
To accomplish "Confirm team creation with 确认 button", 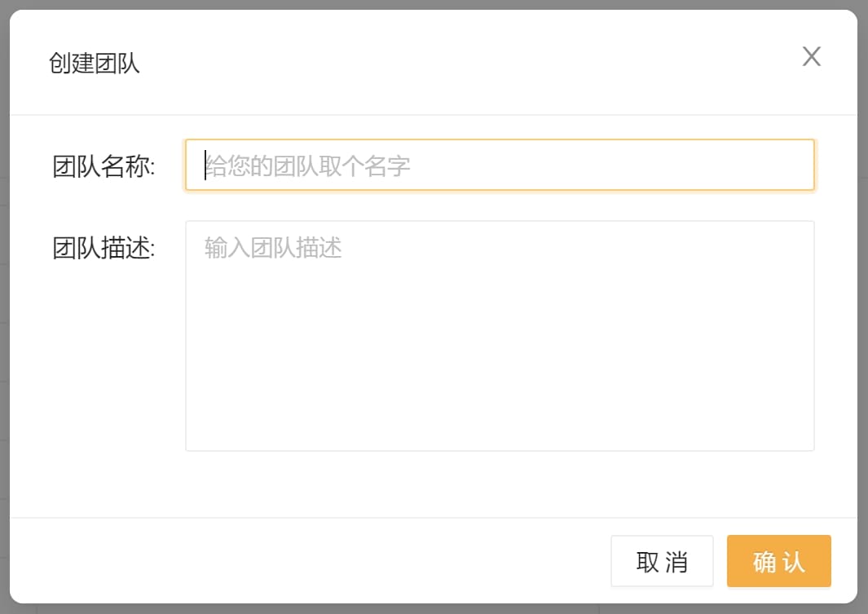I will 778,561.
